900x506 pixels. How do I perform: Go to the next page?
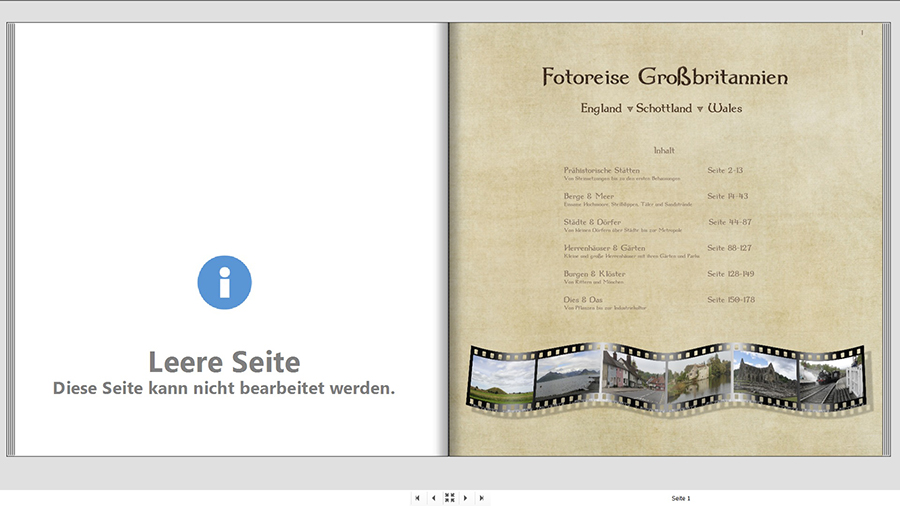pos(465,498)
